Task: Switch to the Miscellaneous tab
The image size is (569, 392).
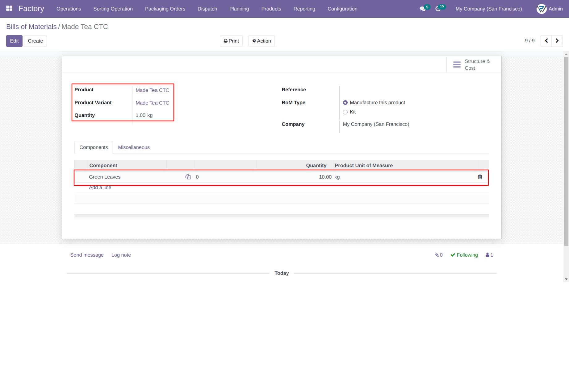Action: pyautogui.click(x=134, y=147)
